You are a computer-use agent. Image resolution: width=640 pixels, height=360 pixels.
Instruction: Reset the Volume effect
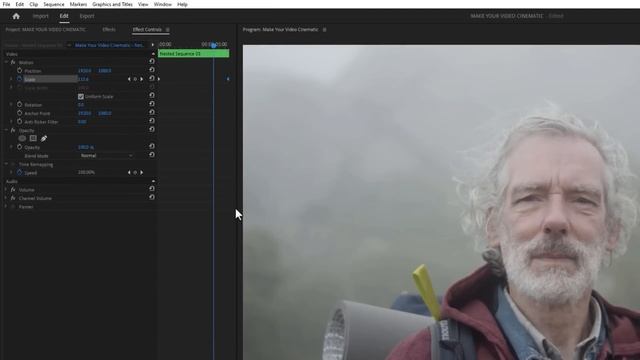click(x=152, y=189)
